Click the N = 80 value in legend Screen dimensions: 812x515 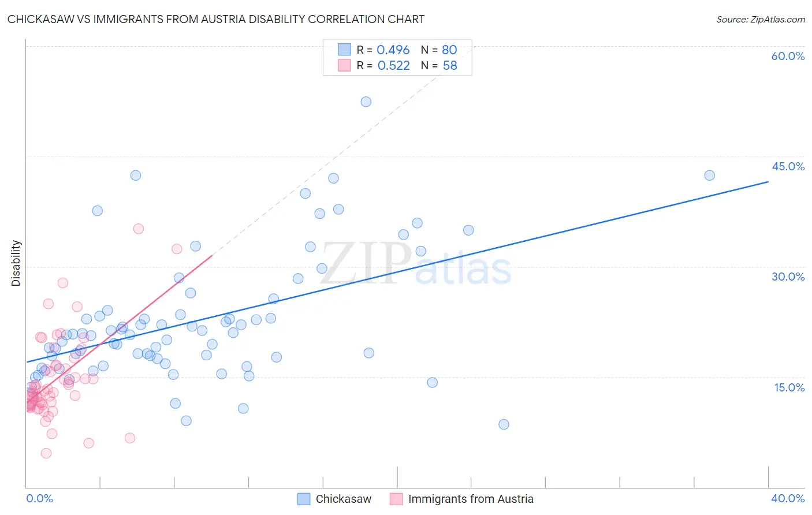[x=439, y=50]
